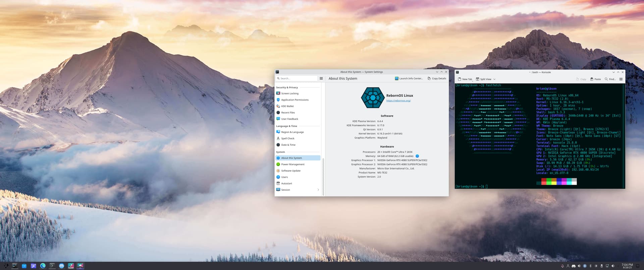Open the application launcher on taskbar
Viewport: 644px width, 270px height.
[6, 266]
